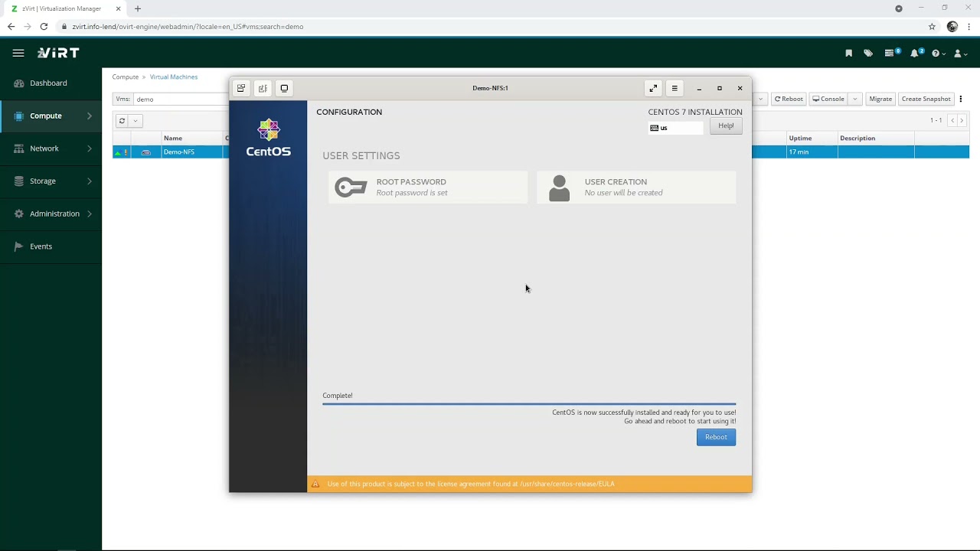Click the console send-keys toolbar icon
This screenshot has height=551, width=980.
click(x=263, y=88)
